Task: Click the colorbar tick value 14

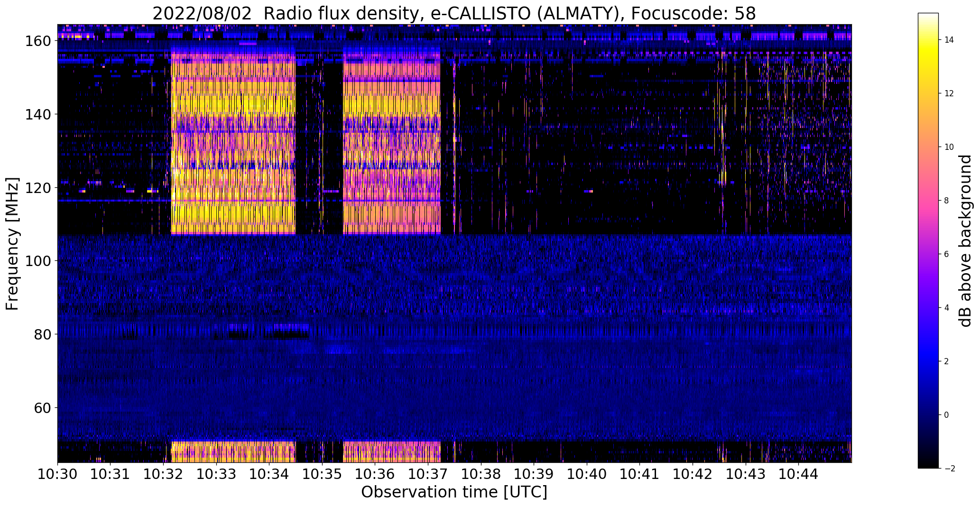Action: [949, 40]
